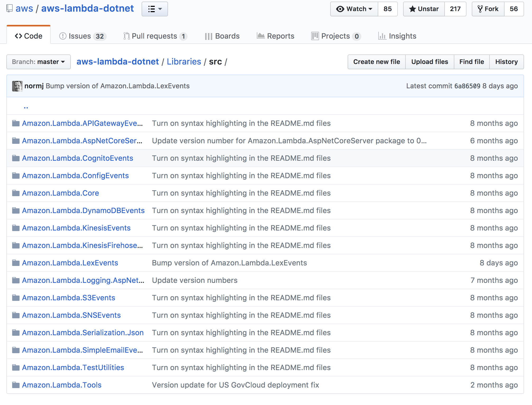Click Upload files button

pos(430,62)
